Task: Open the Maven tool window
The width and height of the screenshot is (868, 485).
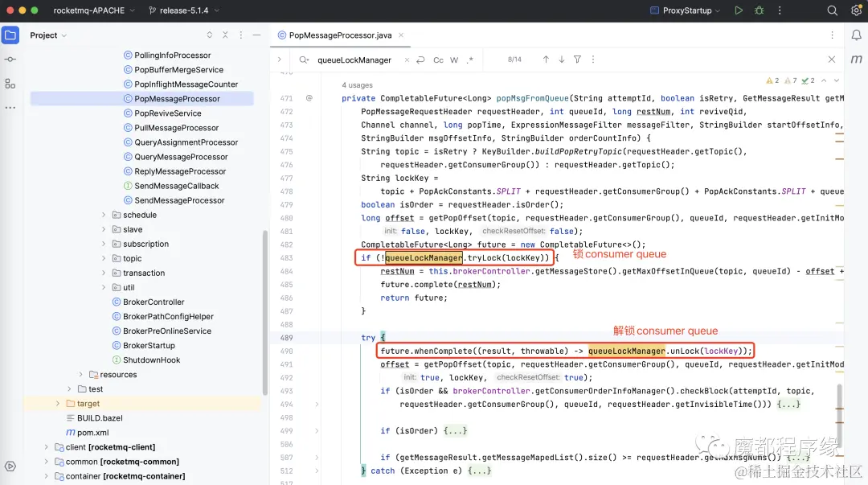Action: point(857,60)
